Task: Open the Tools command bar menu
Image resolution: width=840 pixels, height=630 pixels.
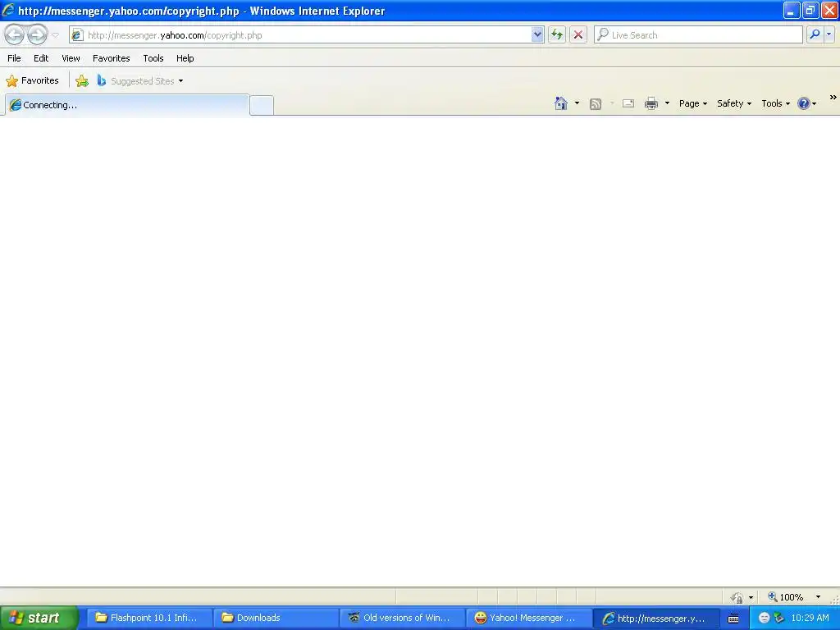Action: pos(775,103)
